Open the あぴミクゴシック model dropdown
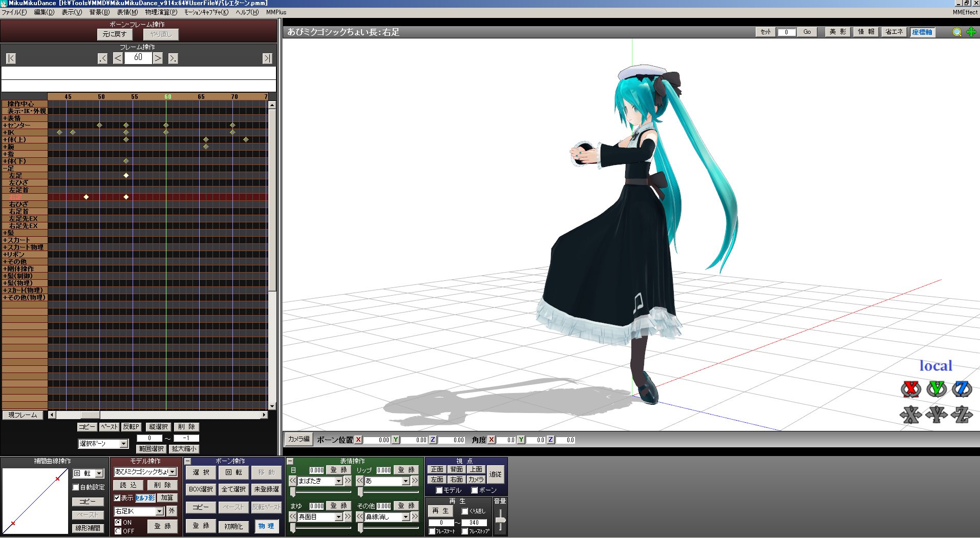980x538 pixels. [172, 471]
